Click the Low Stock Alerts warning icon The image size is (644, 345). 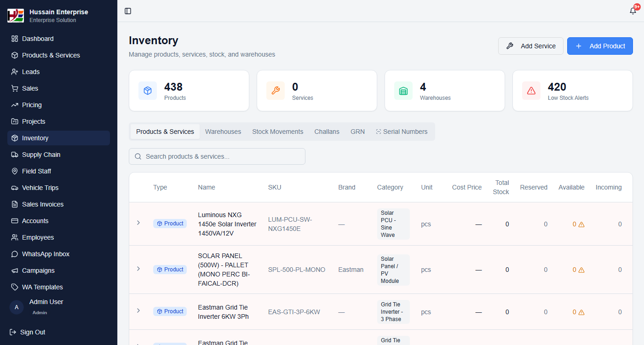click(531, 91)
